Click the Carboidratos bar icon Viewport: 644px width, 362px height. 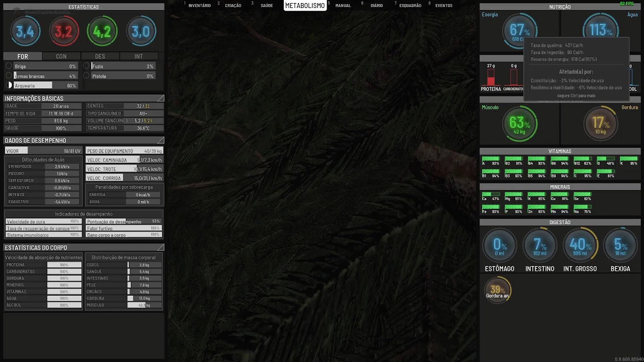pos(514,77)
